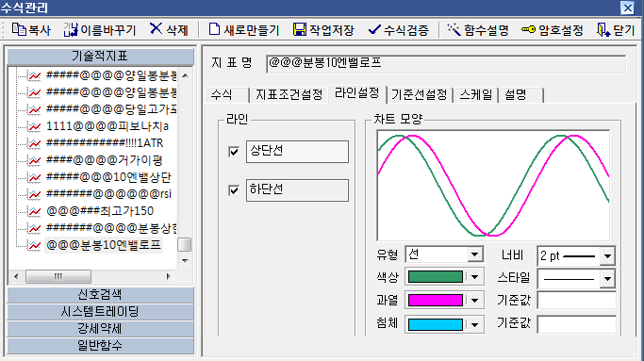The image size is (644, 361).
Task: Click the indicator list scroll up arrow
Action: (x=185, y=75)
